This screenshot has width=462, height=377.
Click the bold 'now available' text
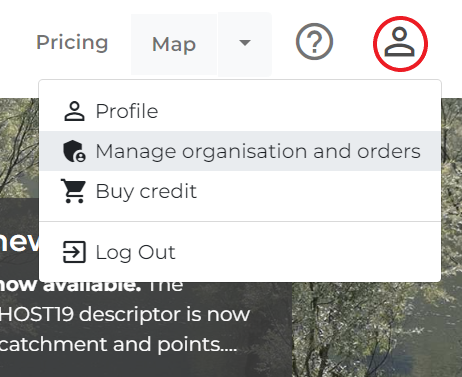[70, 287]
